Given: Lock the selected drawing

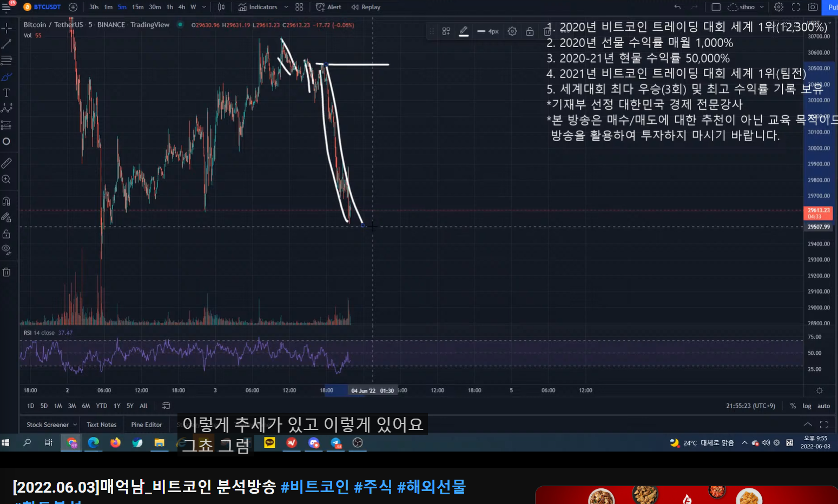Looking at the screenshot, I should point(530,31).
